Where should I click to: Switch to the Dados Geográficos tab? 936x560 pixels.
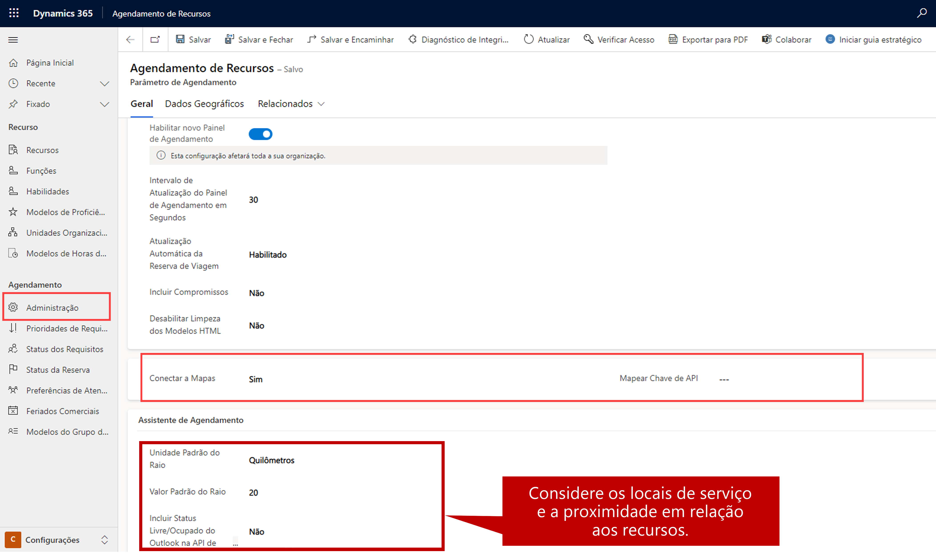(204, 104)
